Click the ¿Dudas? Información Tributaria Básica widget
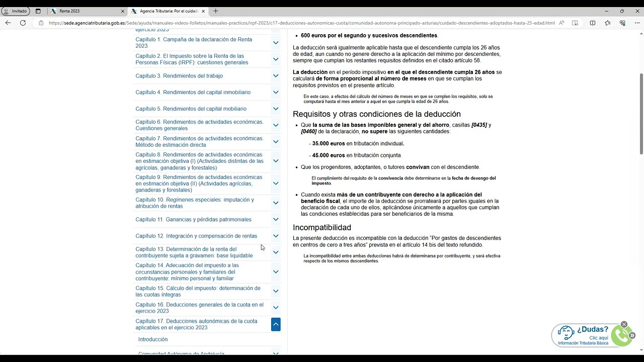The image size is (644, 362). (586, 336)
